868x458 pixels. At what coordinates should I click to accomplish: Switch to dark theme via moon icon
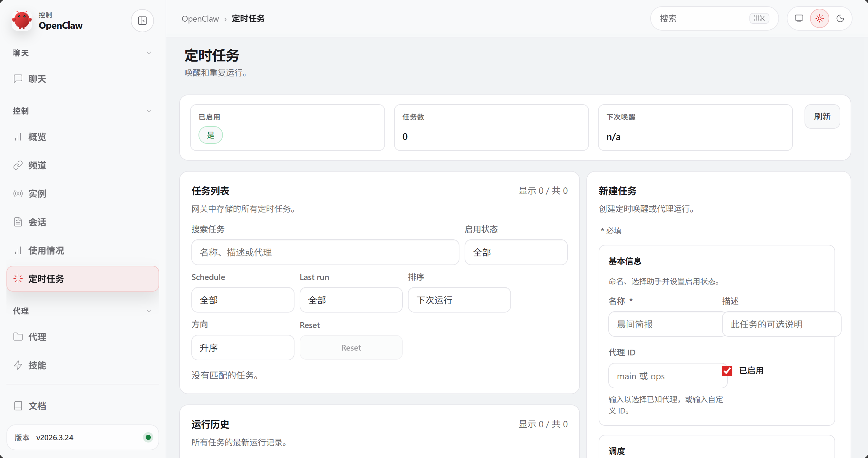pos(840,19)
